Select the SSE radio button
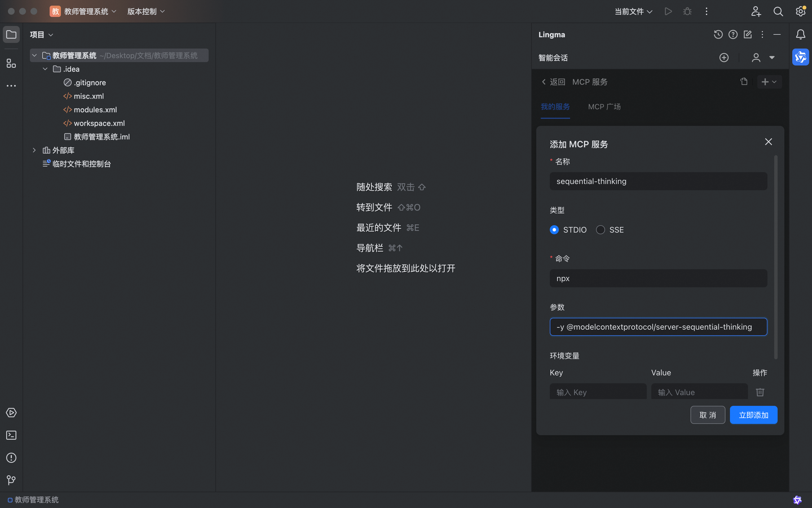Viewport: 812px width, 508px height. click(600, 230)
